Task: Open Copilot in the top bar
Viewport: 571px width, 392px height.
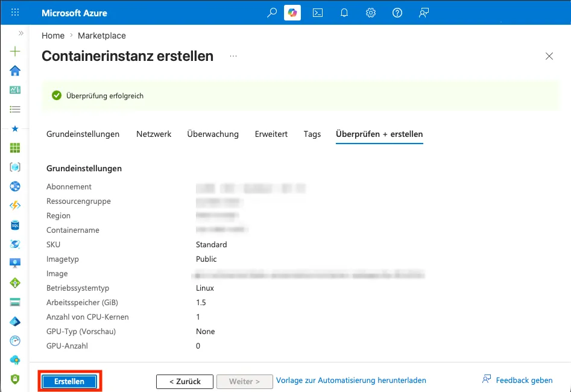Action: [x=292, y=13]
